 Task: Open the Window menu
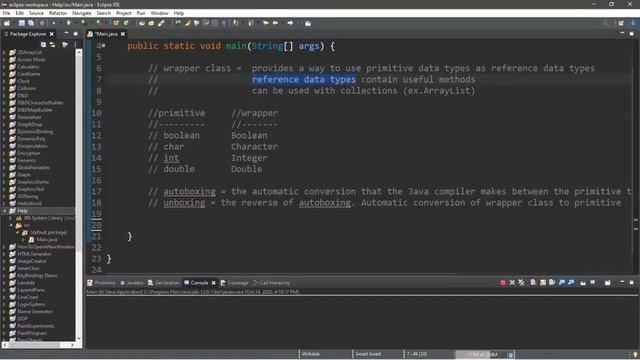[159, 13]
